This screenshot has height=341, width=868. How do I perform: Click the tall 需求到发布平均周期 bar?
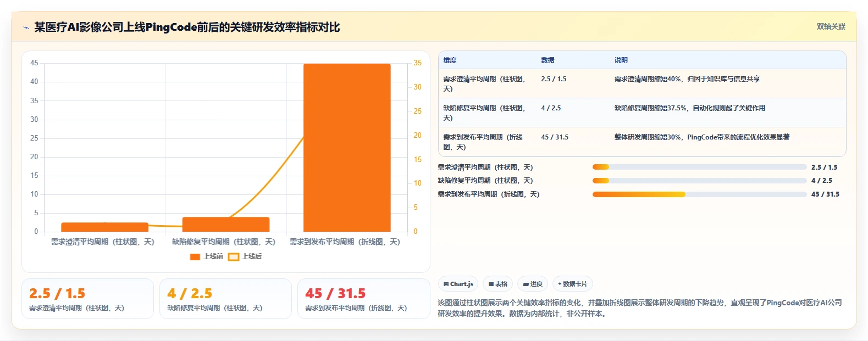coord(347,148)
